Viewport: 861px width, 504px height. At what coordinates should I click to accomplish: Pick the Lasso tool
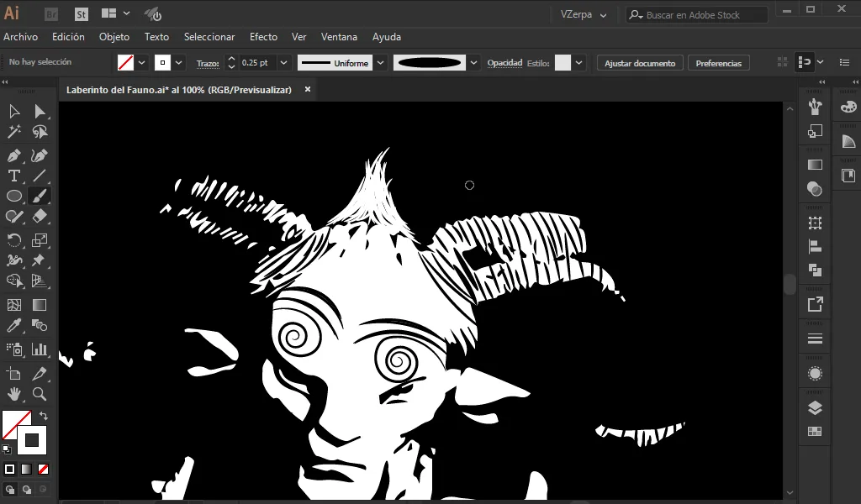[x=40, y=132]
